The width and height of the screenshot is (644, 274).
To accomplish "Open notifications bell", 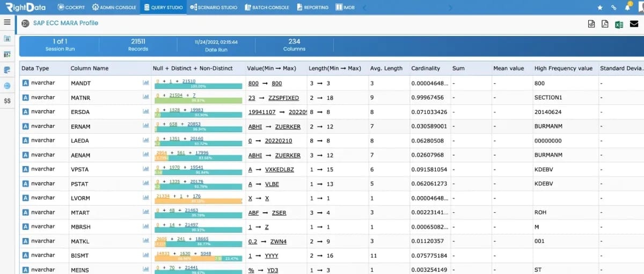I will [627, 8].
